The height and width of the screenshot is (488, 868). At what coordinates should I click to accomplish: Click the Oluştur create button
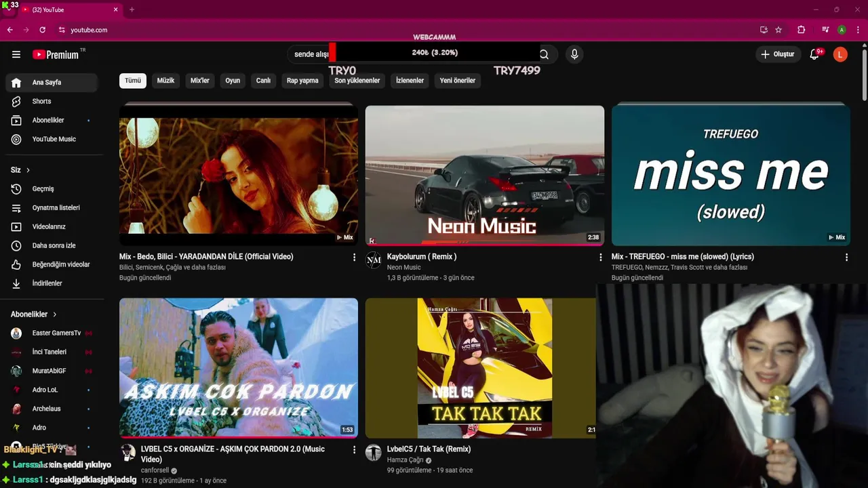777,54
